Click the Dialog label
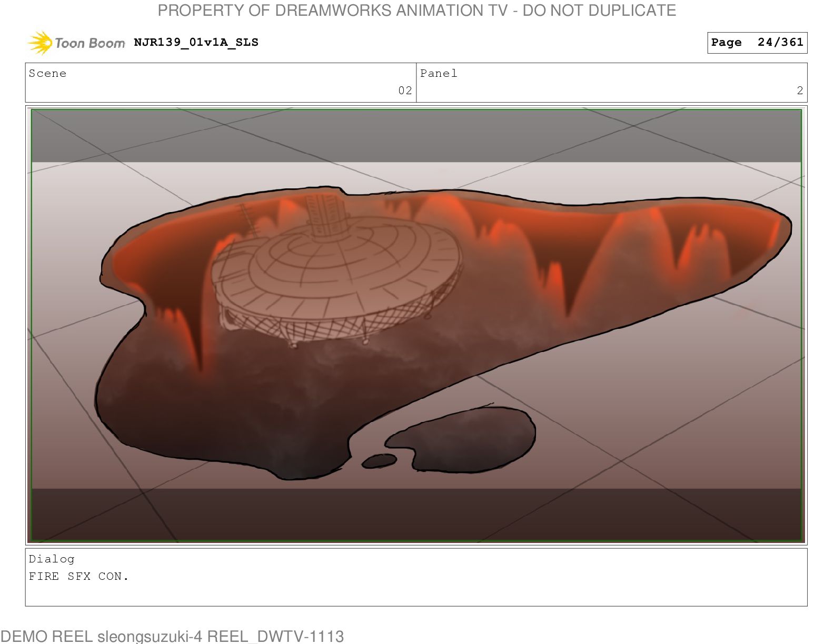 52,559
